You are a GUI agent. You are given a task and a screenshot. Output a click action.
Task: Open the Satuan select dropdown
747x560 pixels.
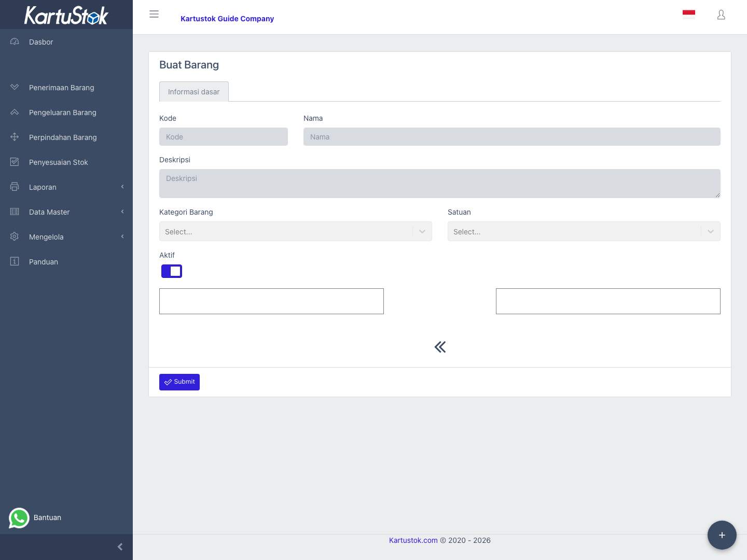[x=584, y=231]
